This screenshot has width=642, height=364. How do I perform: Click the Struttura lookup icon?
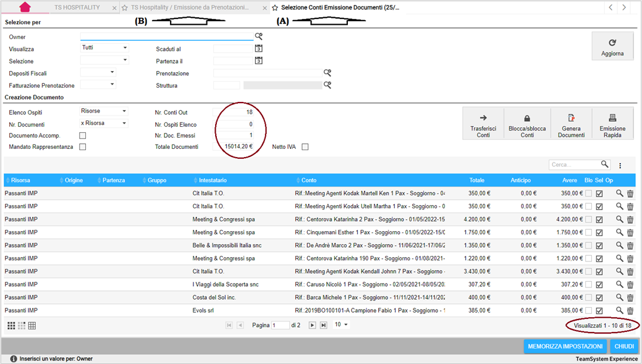[x=327, y=85]
